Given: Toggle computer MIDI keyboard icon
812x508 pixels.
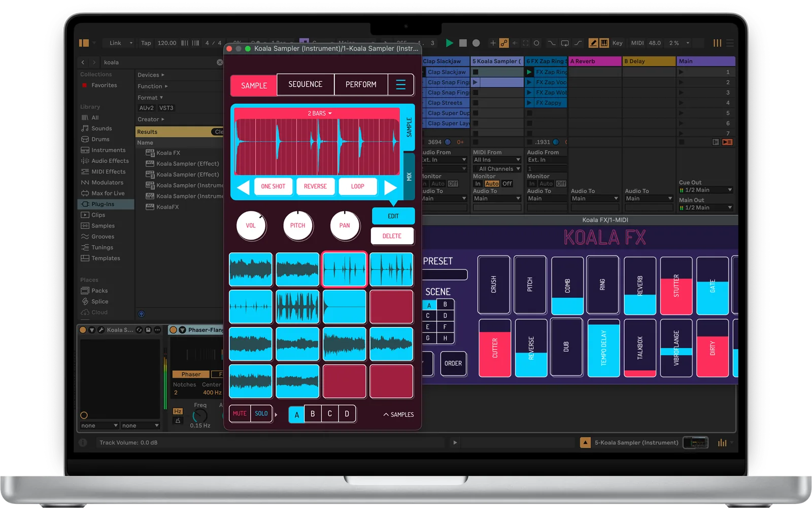Looking at the screenshot, I should 604,43.
